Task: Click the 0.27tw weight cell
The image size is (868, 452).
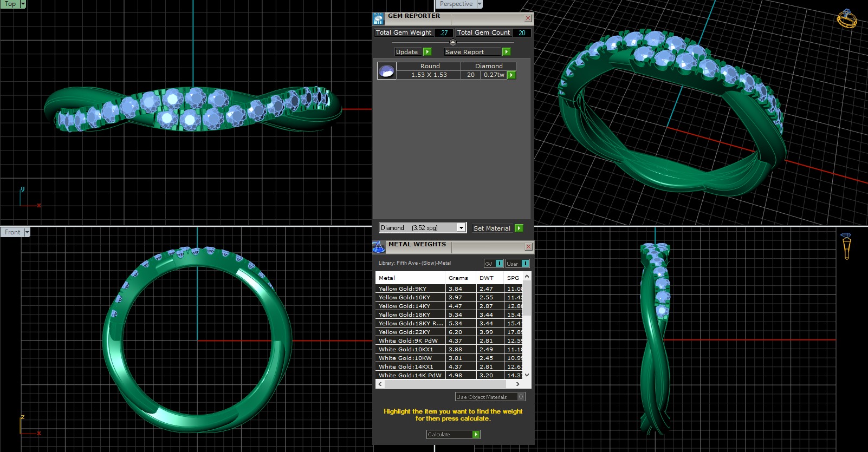Action: tap(494, 75)
